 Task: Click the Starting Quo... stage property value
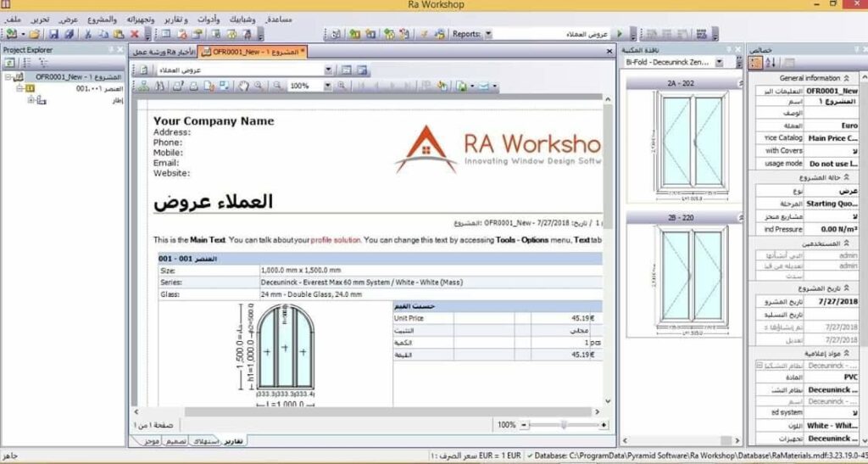(831, 204)
